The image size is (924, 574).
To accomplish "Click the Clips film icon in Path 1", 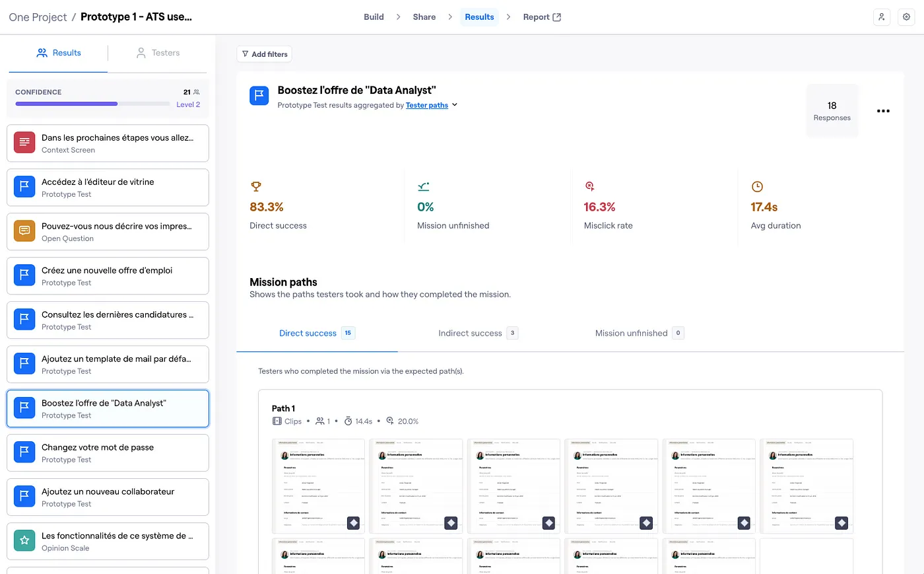I will [277, 421].
